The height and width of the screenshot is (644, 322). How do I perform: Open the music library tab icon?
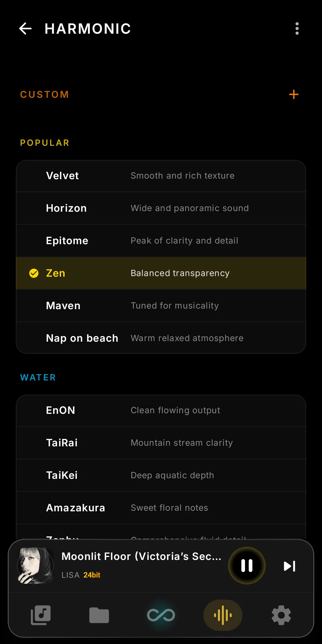pos(41,615)
